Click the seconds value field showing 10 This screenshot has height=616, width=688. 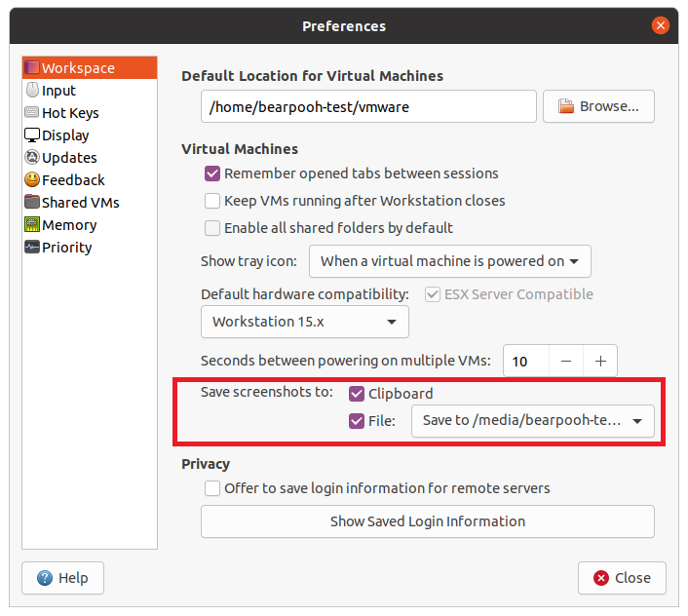click(526, 361)
